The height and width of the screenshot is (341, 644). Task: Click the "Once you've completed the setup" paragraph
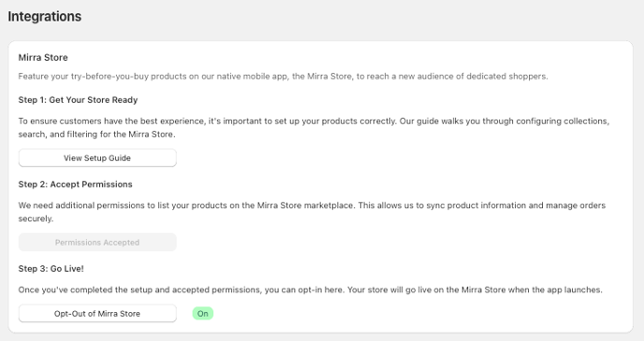(x=310, y=289)
